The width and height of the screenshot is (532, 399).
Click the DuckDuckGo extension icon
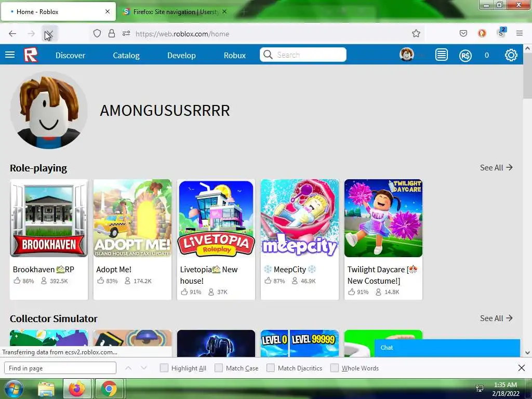[x=482, y=33]
